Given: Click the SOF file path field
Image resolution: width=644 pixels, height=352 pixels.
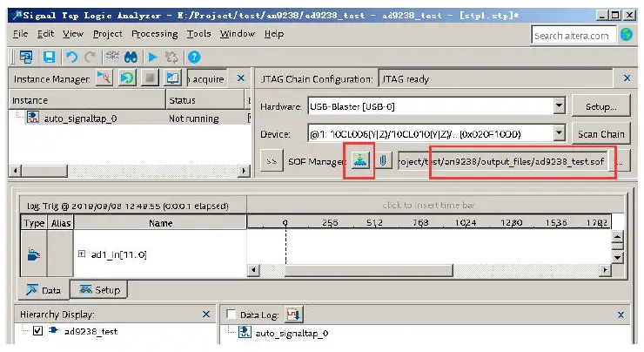Looking at the screenshot, I should [x=505, y=161].
